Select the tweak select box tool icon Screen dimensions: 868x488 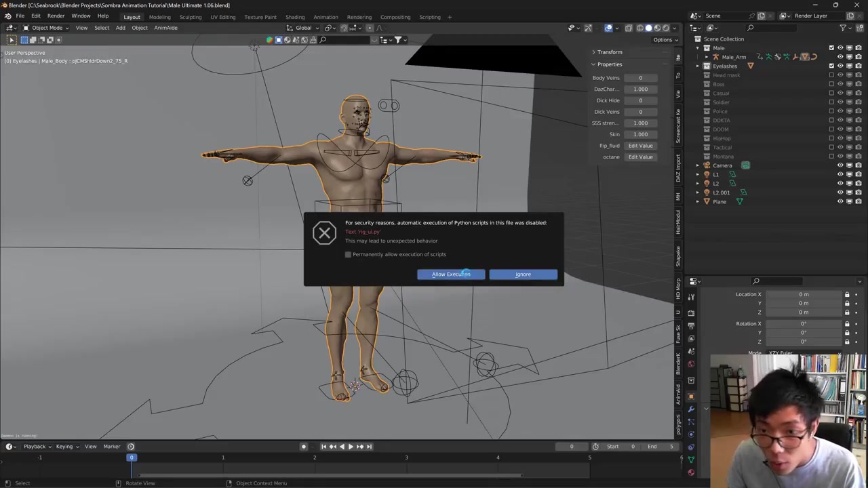coord(12,40)
